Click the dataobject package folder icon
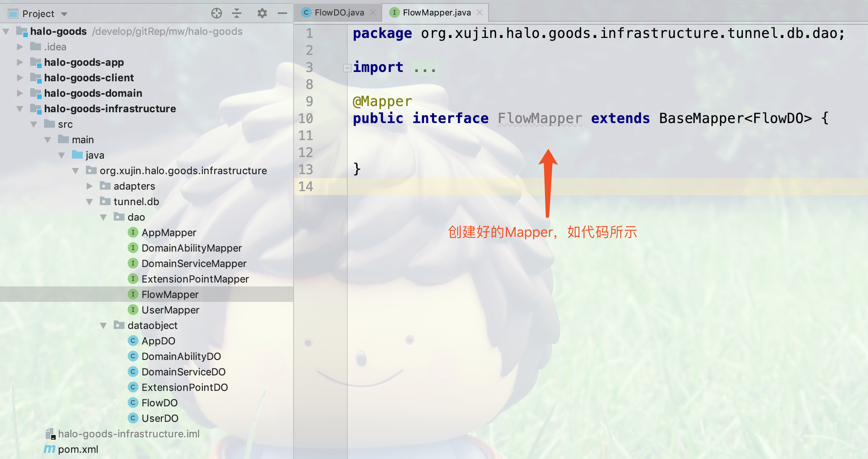The width and height of the screenshot is (868, 459). tap(119, 325)
